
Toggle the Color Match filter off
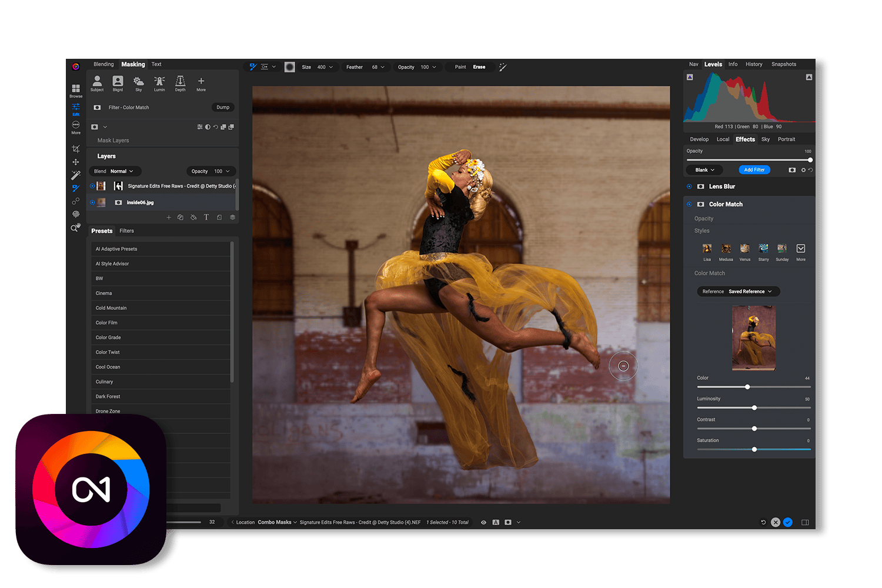click(689, 204)
